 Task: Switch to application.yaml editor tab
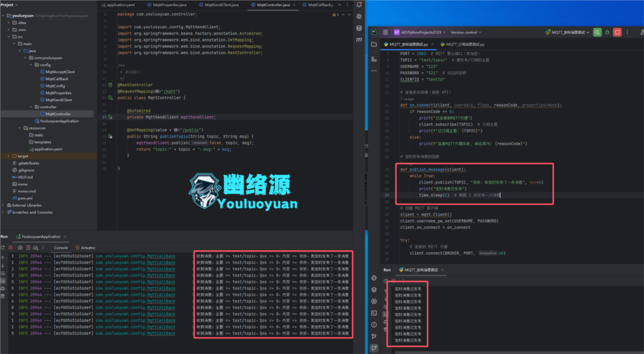coord(118,4)
